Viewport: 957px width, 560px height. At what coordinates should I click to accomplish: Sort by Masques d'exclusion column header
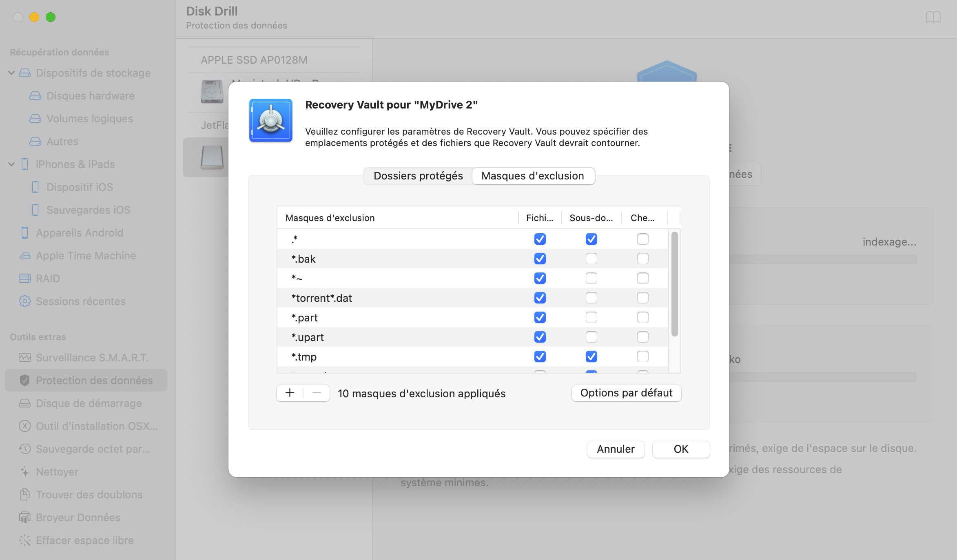(x=397, y=218)
